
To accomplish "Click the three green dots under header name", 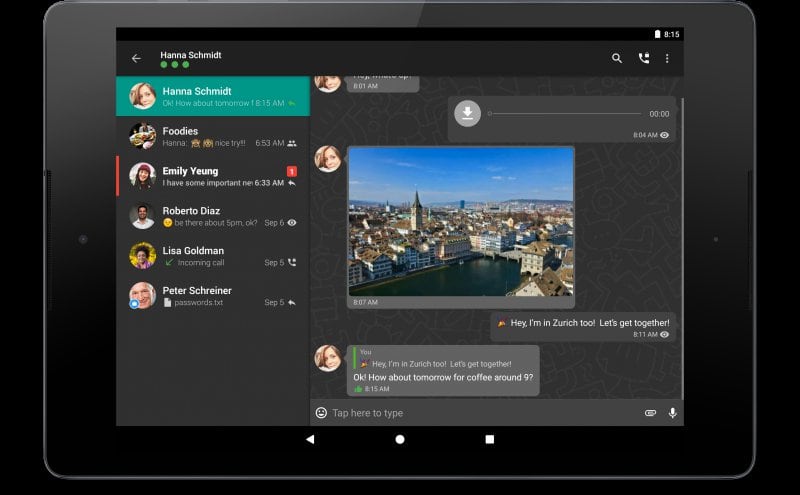I will coord(174,65).
